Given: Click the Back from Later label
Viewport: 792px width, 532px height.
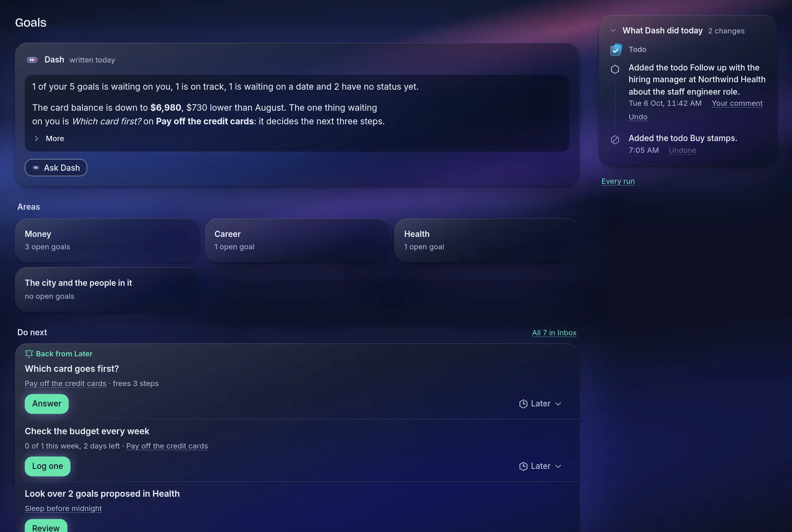Looking at the screenshot, I should [x=64, y=353].
